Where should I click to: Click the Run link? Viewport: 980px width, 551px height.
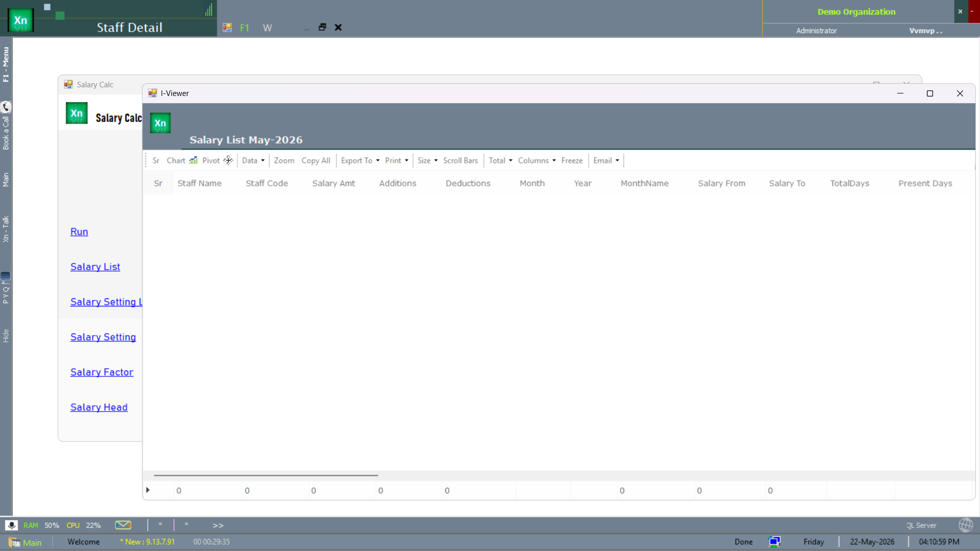[x=79, y=231]
